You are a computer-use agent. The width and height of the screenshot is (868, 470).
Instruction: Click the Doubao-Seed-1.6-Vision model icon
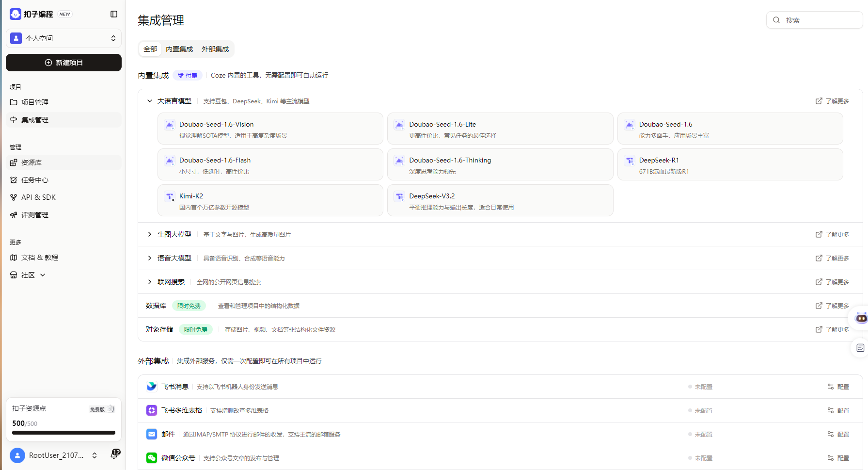[x=170, y=125]
